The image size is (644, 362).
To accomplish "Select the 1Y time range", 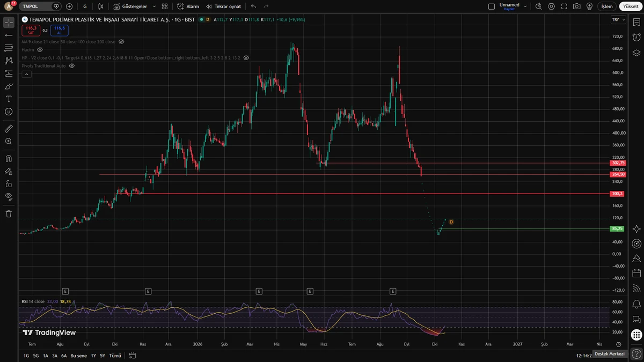I will (93, 356).
